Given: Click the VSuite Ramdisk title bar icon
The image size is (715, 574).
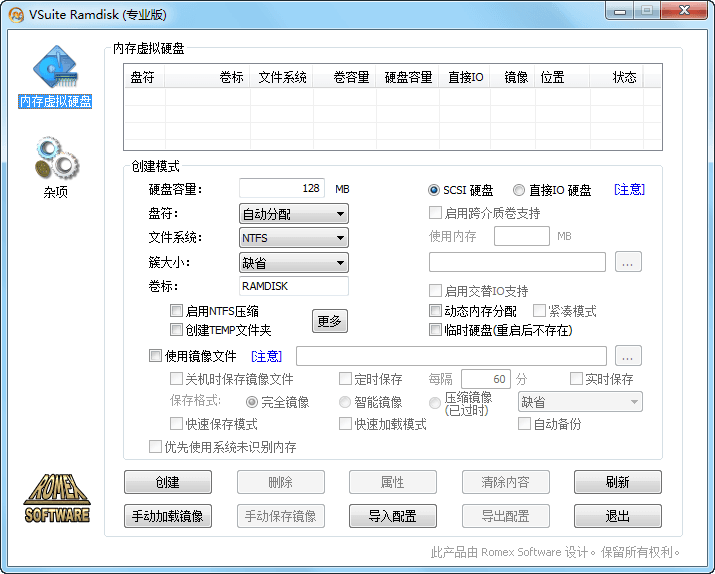Looking at the screenshot, I should [x=16, y=14].
